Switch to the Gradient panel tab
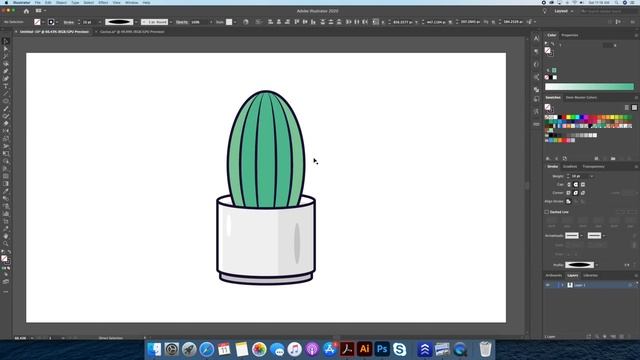The width and height of the screenshot is (640, 360). [570, 167]
